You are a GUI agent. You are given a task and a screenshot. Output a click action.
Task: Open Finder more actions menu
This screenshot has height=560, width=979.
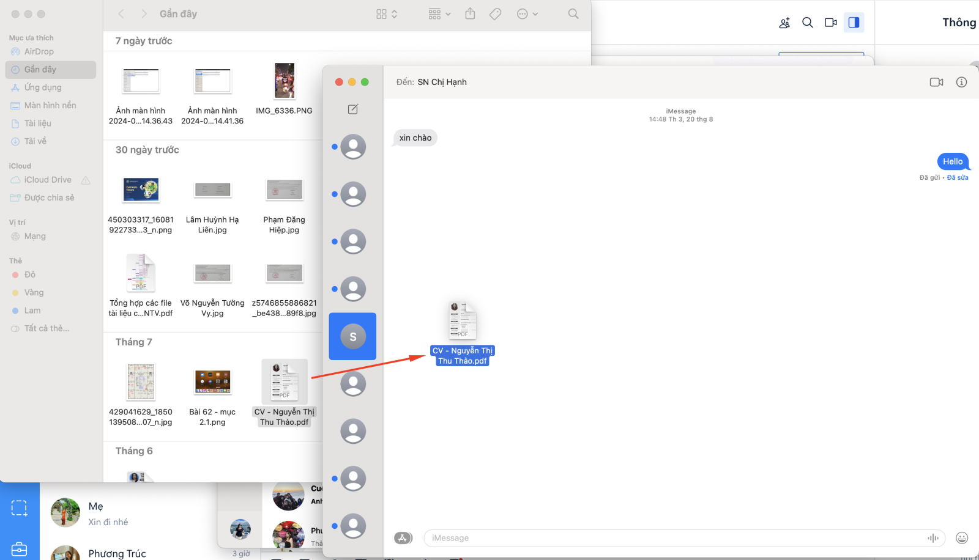tap(527, 14)
